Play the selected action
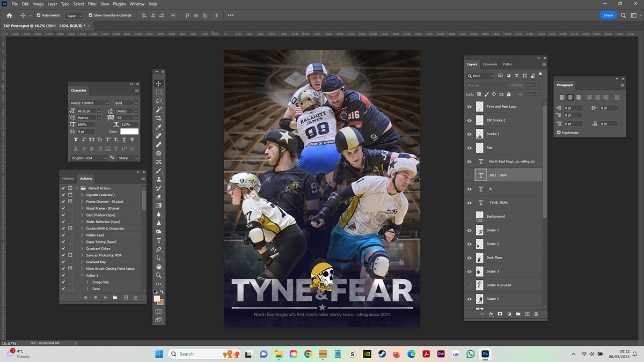The height and width of the screenshot is (362, 644). pos(105,297)
